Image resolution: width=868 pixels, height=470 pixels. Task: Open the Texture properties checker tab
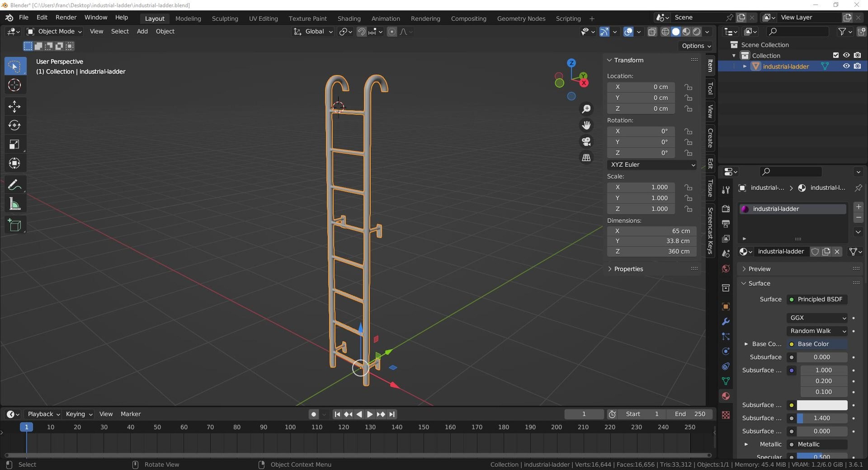click(726, 415)
